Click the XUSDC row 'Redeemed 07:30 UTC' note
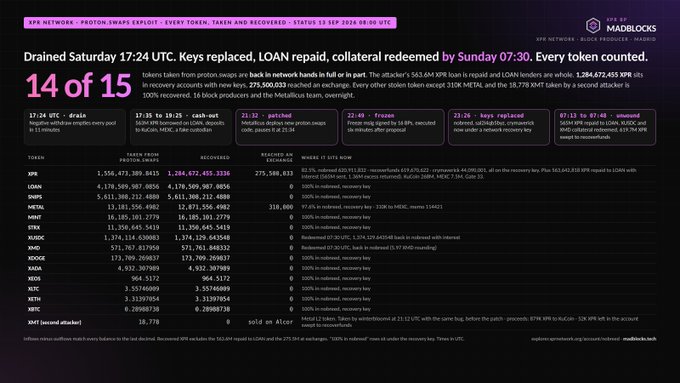The width and height of the screenshot is (680, 383). (381, 238)
